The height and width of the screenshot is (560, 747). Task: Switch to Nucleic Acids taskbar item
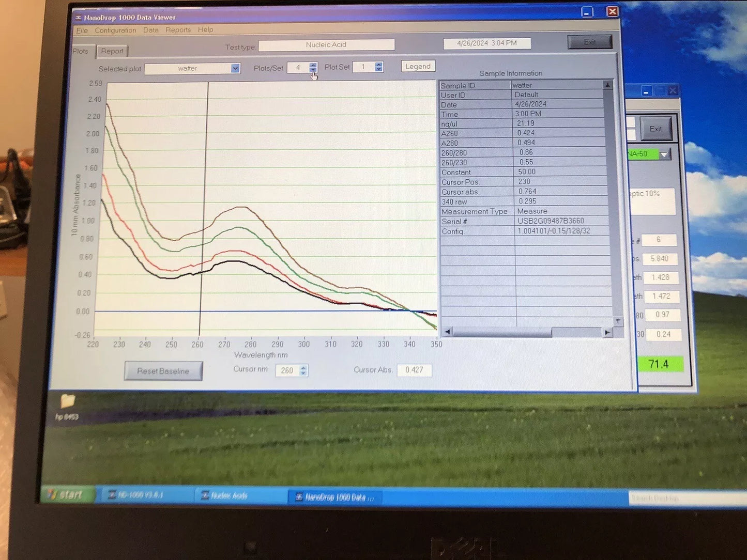click(x=239, y=495)
